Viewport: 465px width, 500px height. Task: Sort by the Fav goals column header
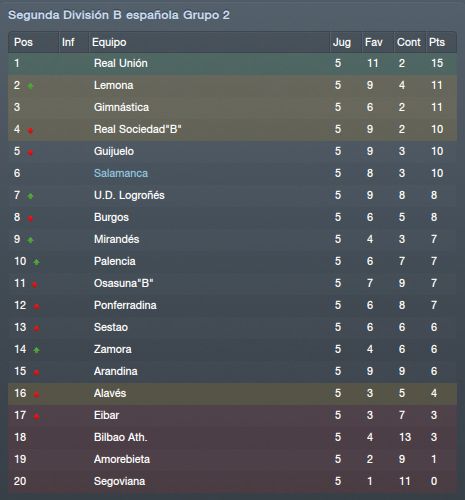[374, 42]
